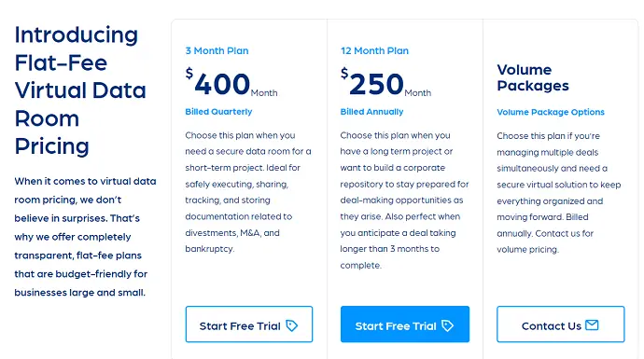Click the price tag icon in the 3 Month Plan button
Image resolution: width=644 pixels, height=359 pixels.
click(291, 325)
